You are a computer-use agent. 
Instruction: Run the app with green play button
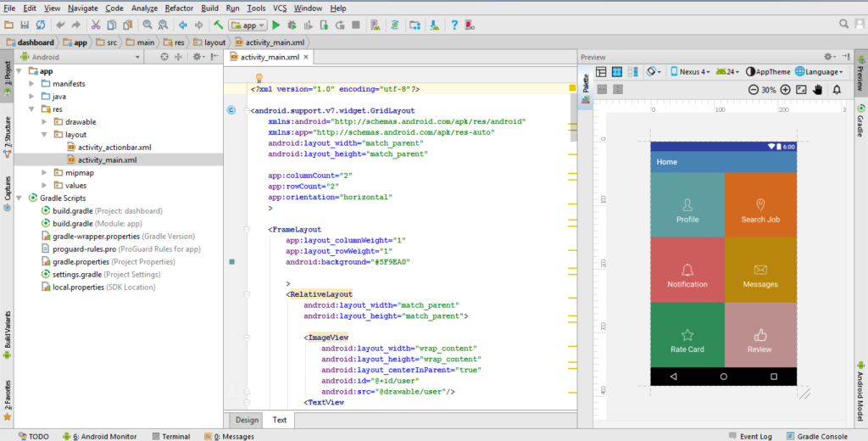coord(276,25)
